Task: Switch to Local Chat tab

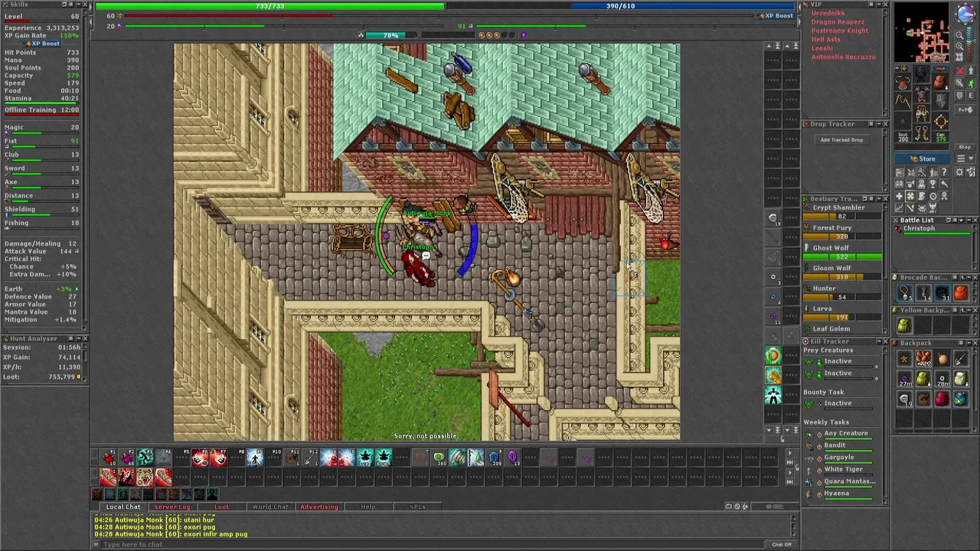Action: click(x=122, y=507)
